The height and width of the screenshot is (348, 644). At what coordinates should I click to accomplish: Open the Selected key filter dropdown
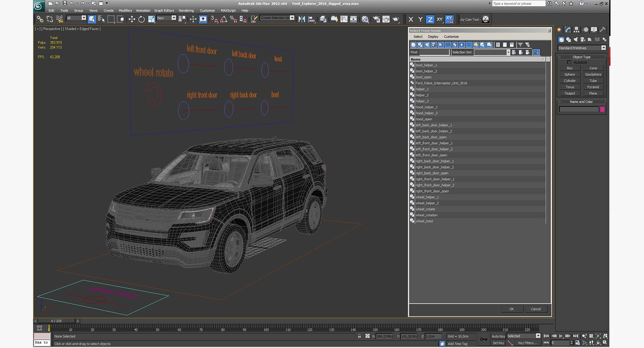point(524,336)
